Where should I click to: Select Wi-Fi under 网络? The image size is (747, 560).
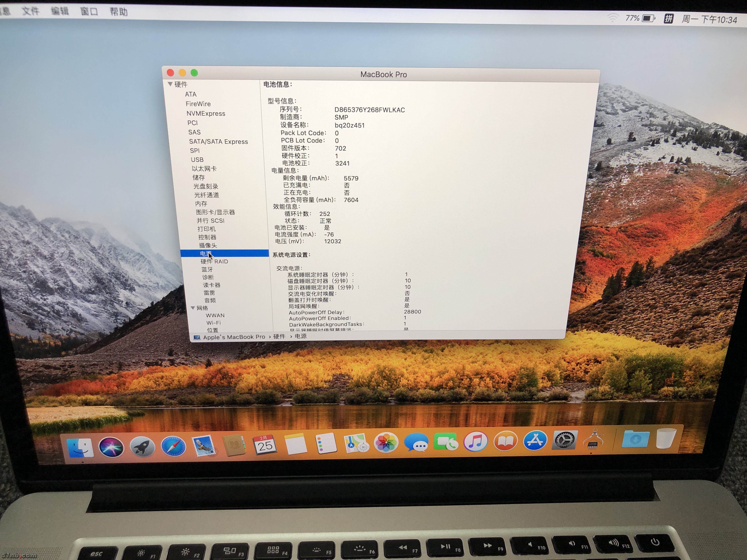[x=213, y=323]
